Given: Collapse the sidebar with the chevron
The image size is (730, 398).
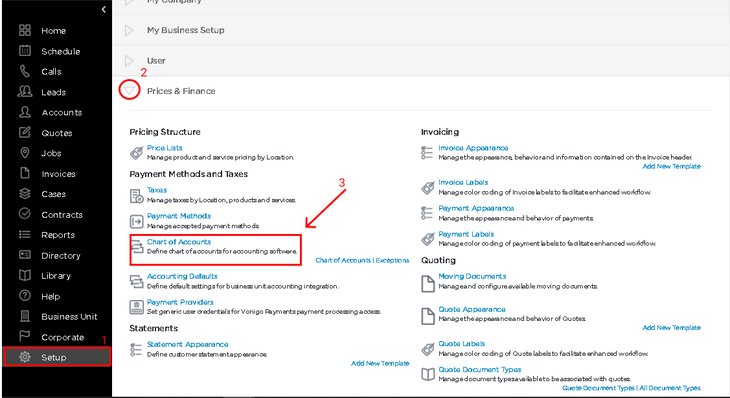Looking at the screenshot, I should 103,9.
